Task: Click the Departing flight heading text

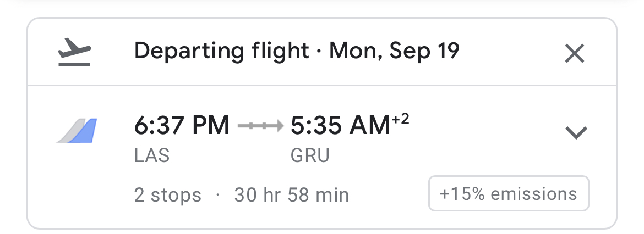Action: click(221, 52)
